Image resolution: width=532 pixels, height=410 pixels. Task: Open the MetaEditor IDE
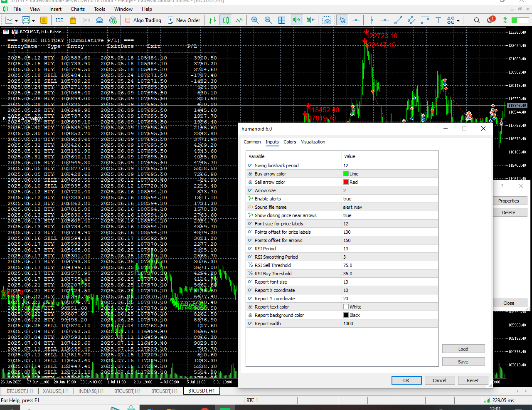[59, 20]
